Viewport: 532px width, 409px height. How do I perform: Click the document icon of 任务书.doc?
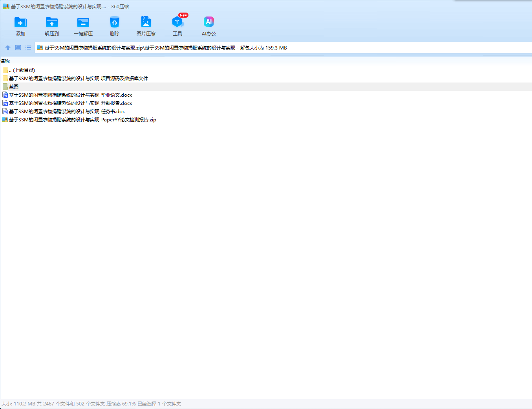tap(5, 111)
